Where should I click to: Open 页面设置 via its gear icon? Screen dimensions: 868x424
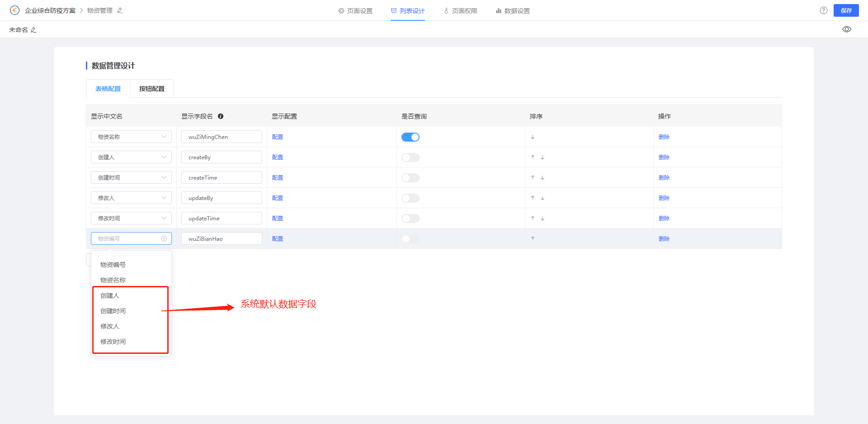(341, 10)
